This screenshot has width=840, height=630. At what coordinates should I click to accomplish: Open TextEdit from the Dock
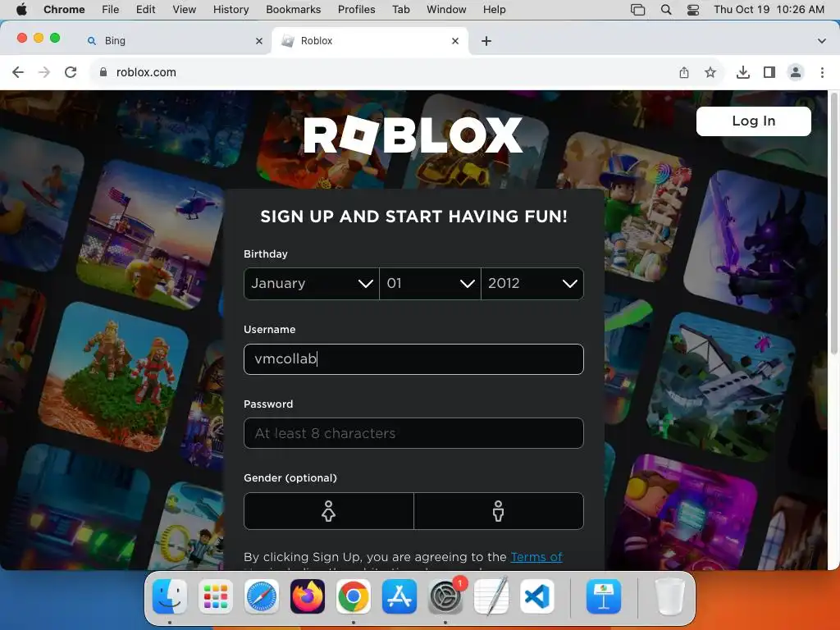pos(491,596)
